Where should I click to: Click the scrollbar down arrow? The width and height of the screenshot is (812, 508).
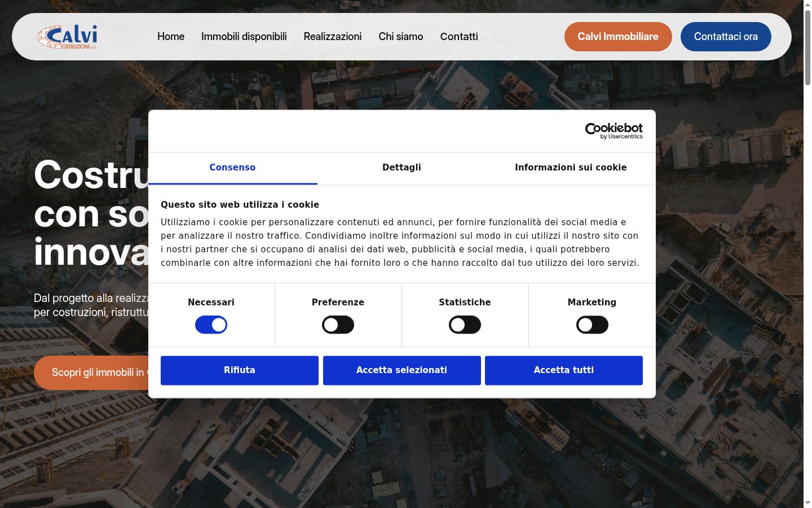[807, 503]
